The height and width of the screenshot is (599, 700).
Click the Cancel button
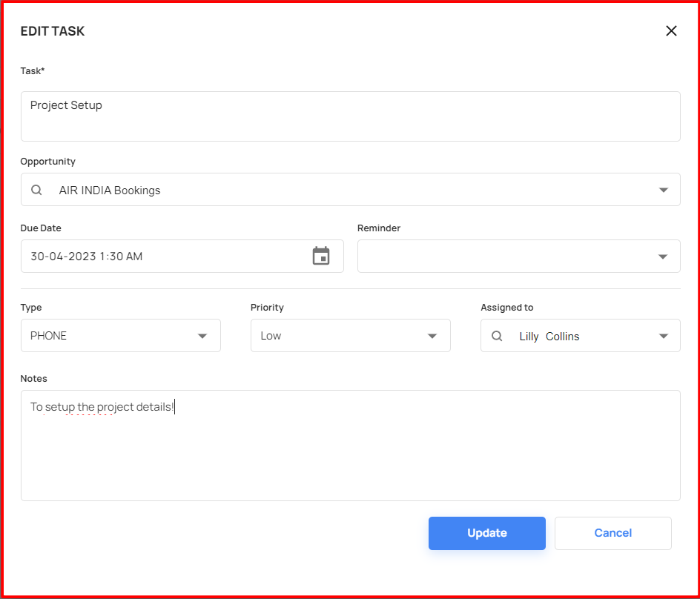(613, 533)
